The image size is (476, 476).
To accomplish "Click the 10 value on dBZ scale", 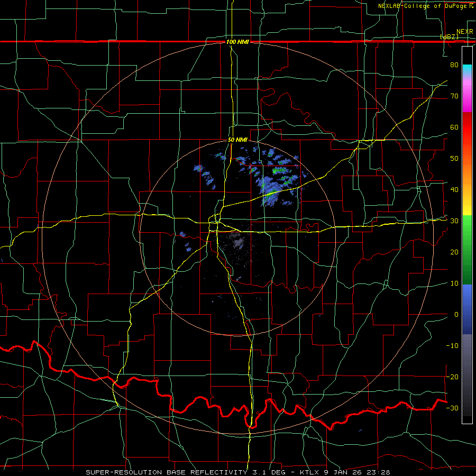I will 454,283.
